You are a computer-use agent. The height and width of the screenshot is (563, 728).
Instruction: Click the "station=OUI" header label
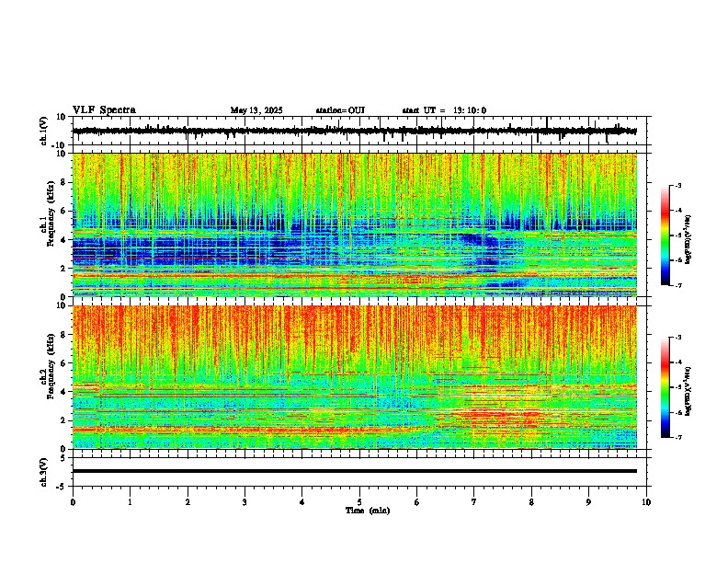[x=340, y=110]
